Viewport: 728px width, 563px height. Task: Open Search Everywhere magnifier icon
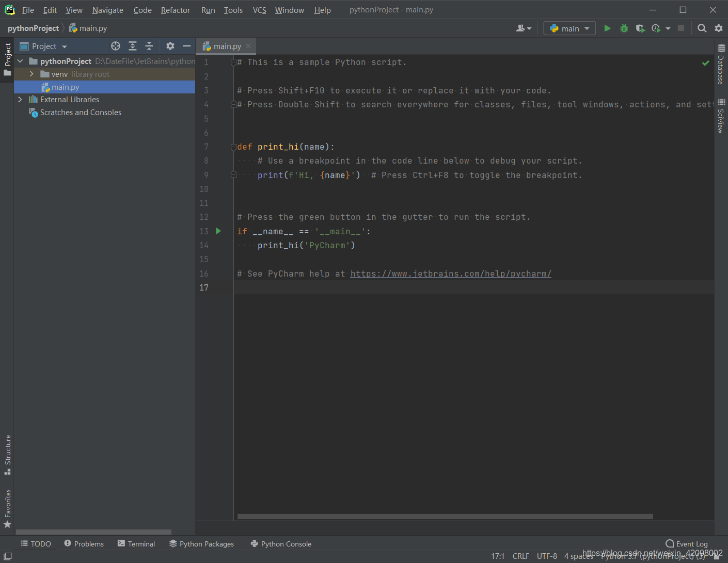[702, 28]
